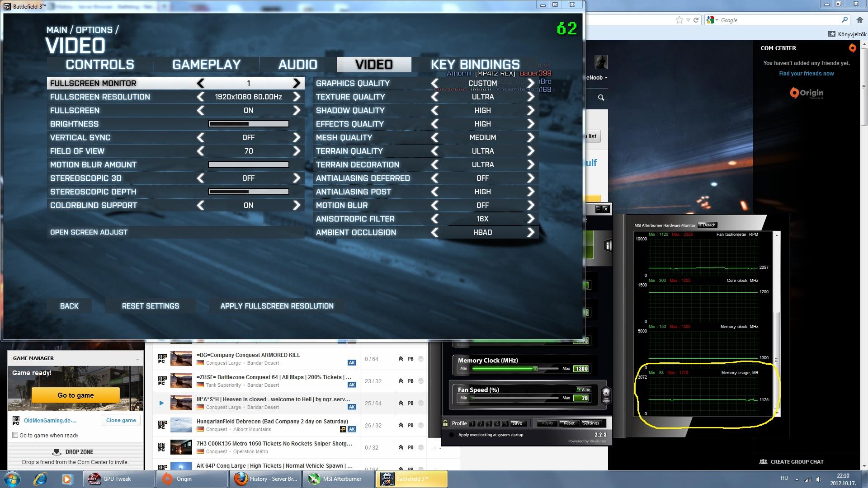868x488 pixels.
Task: Click play arrow on M*A*S*H server row
Action: 161,403
